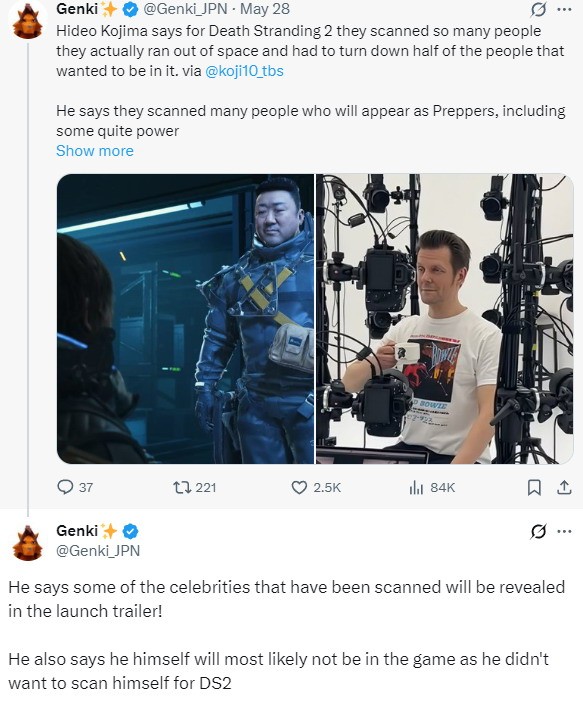Screen dimensions: 583x702
Task: Open @Genki_JPN handle under reply author
Action: click(x=98, y=550)
